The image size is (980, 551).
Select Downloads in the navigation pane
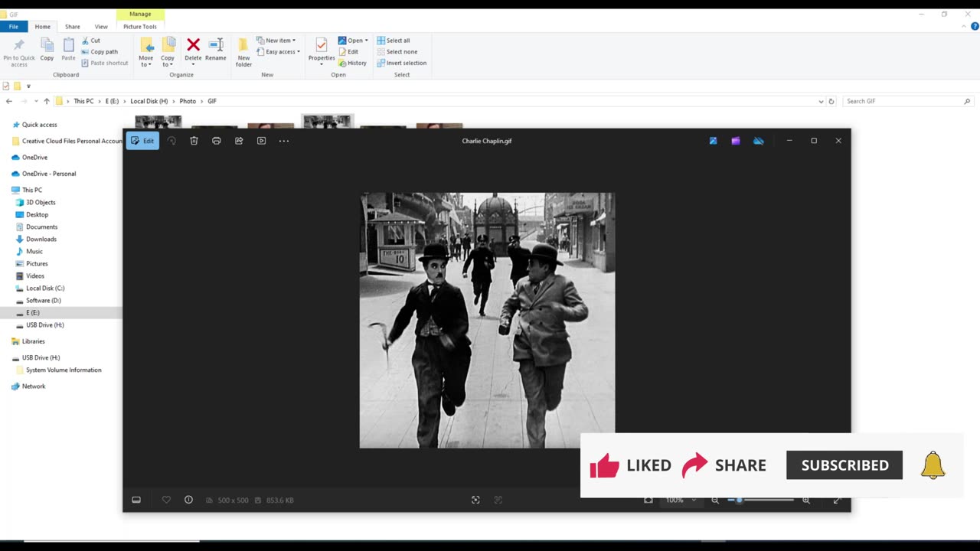coord(36,239)
